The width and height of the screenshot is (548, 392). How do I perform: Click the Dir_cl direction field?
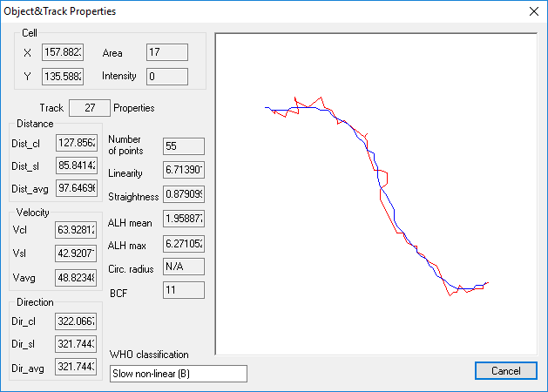[x=76, y=321]
